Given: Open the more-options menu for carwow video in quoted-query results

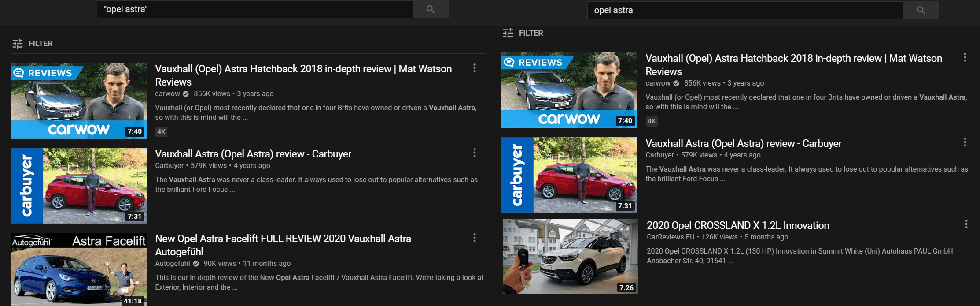Looking at the screenshot, I should coord(474,68).
